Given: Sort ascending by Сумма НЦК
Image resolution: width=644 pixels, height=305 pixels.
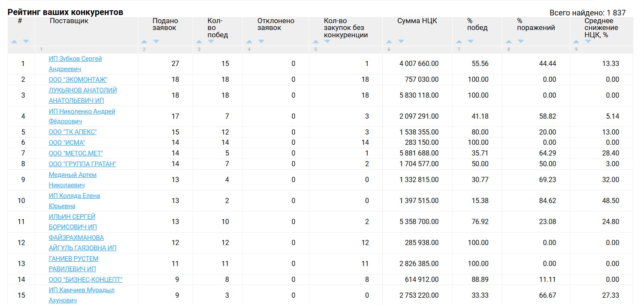Looking at the screenshot, I should [389, 42].
